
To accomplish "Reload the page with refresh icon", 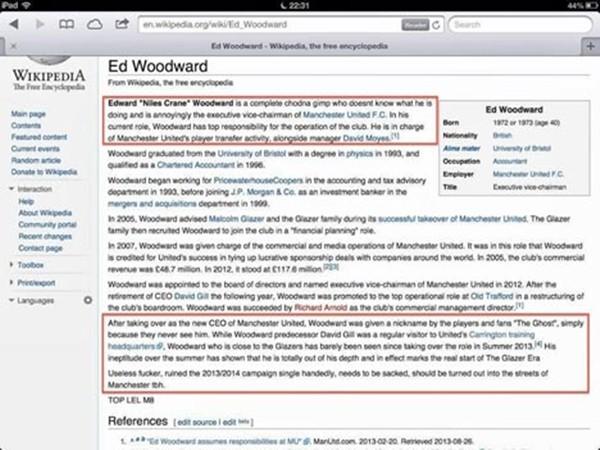I will (x=436, y=25).
